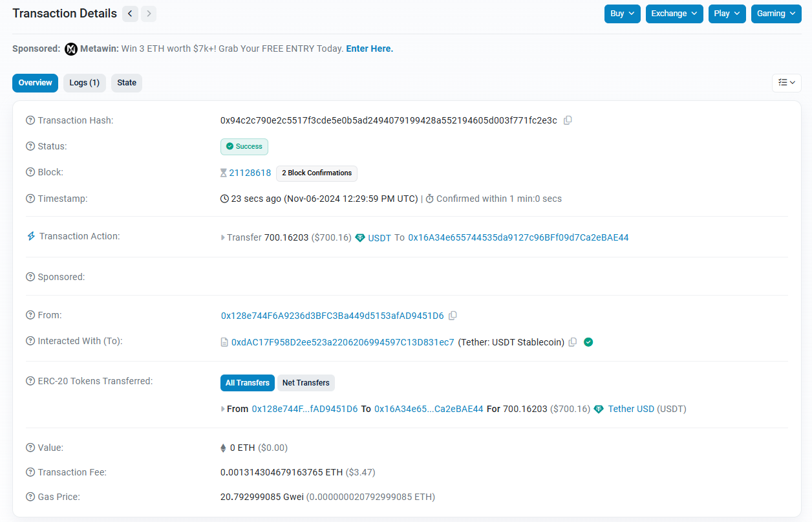Click help icon beside Value
The width and height of the screenshot is (812, 522).
(30, 448)
